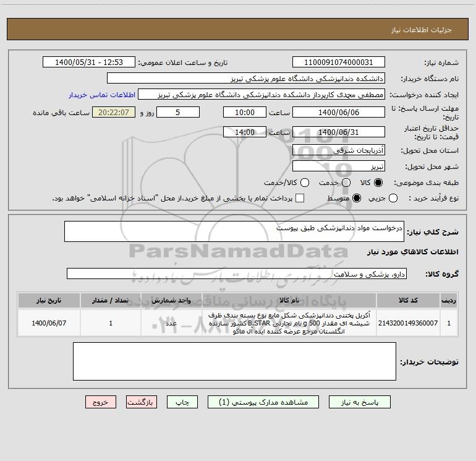This screenshot has height=461, width=476.
Task: Click the response deadline time 10:00 field
Action: [245, 113]
